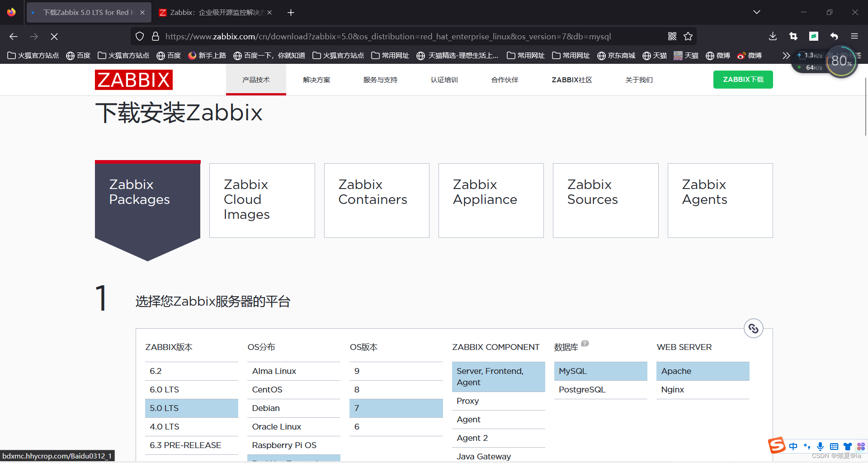The image size is (868, 463).
Task: Stop loading the current page
Action: coord(54,37)
